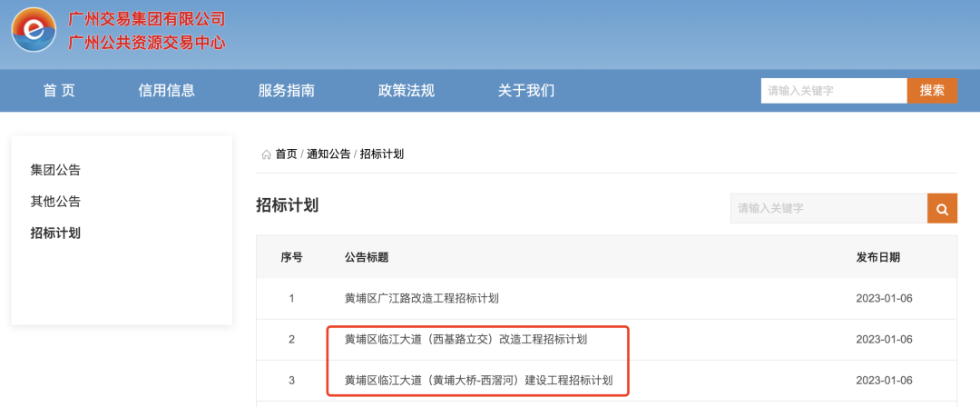Select 集团公告 in the sidebar
980x407 pixels.
55,170
